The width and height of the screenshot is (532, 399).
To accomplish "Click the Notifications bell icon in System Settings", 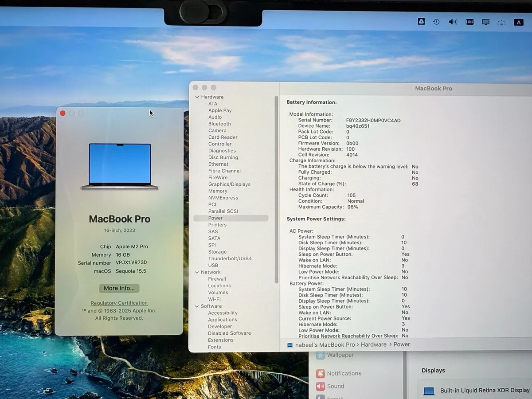I will pyautogui.click(x=320, y=374).
